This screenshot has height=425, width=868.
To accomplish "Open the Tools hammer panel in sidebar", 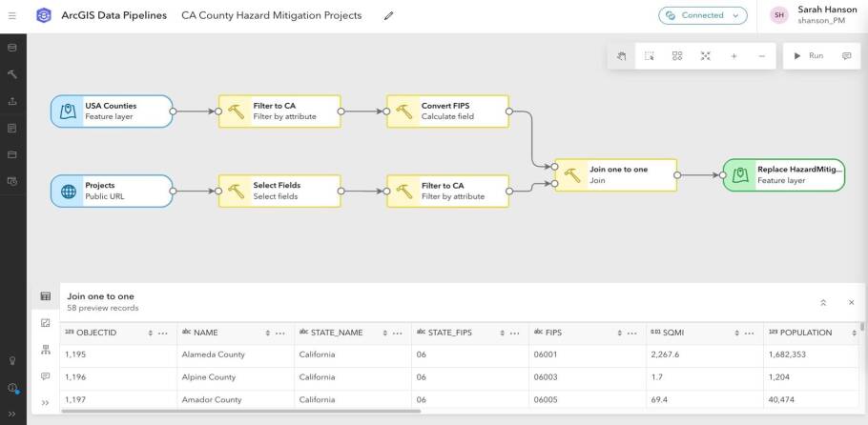I will pos(12,73).
